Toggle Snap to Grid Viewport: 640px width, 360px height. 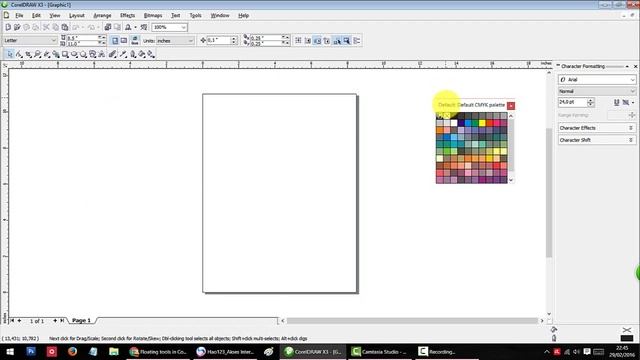(298, 40)
